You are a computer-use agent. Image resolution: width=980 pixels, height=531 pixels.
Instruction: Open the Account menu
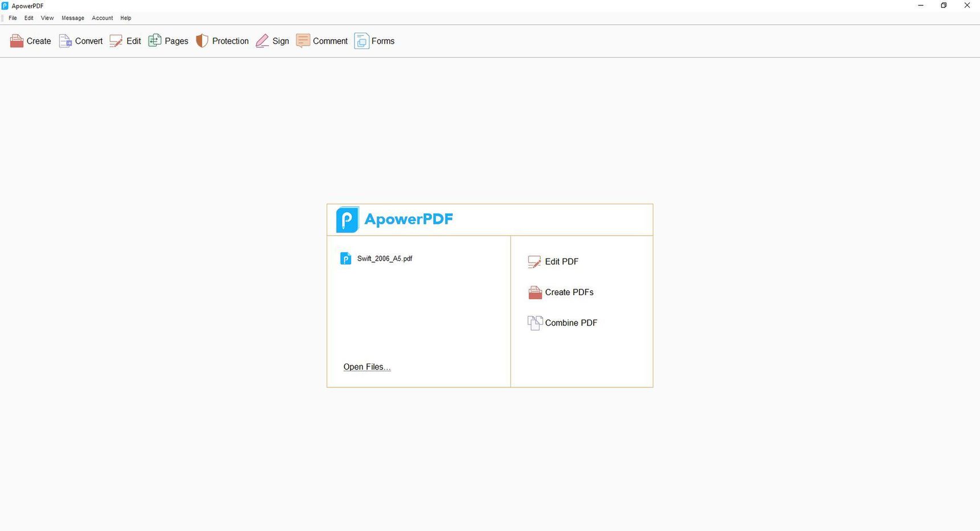click(103, 18)
